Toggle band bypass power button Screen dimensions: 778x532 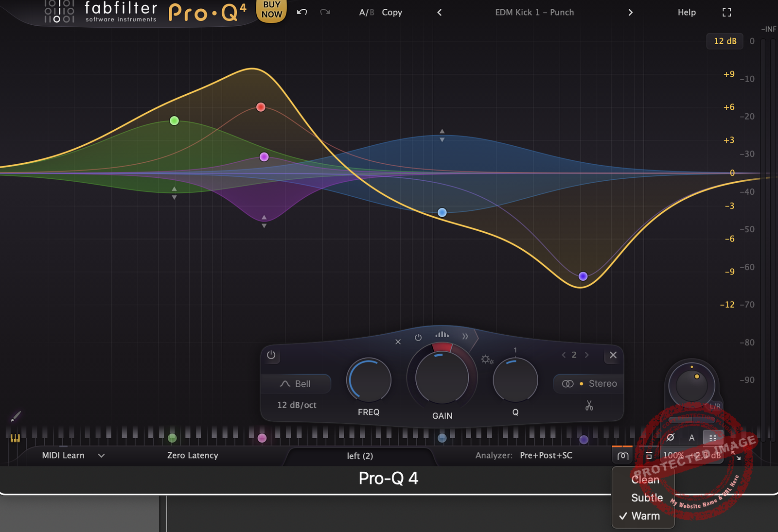(x=271, y=355)
